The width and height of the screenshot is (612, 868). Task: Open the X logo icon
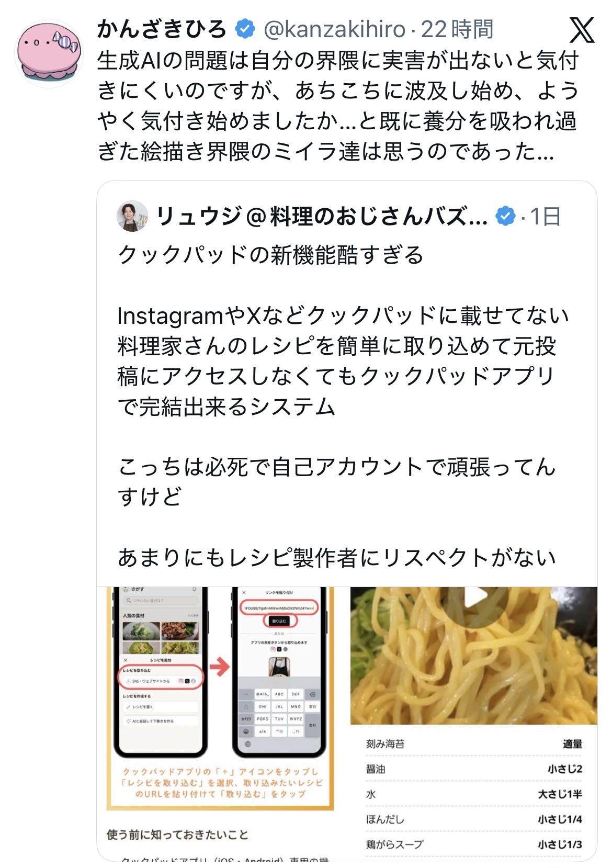581,30
